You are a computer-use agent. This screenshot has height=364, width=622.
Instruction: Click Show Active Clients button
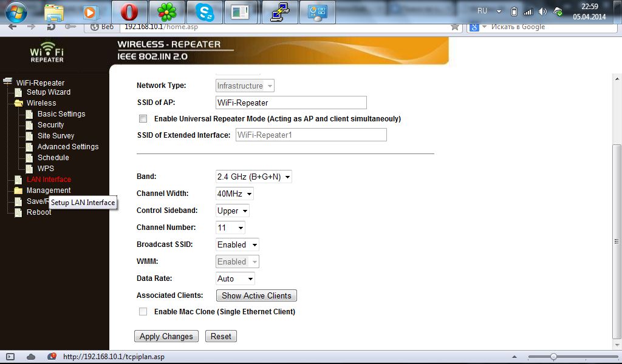pos(256,295)
